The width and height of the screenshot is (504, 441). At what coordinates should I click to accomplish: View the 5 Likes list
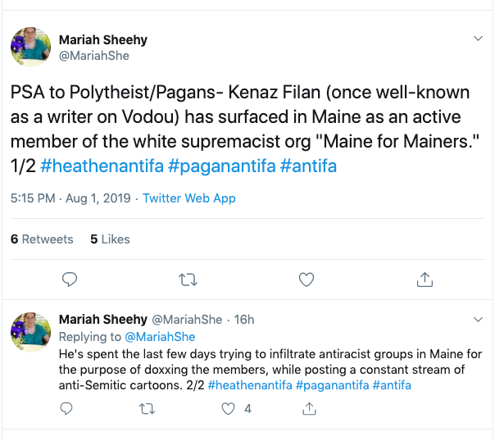(110, 239)
